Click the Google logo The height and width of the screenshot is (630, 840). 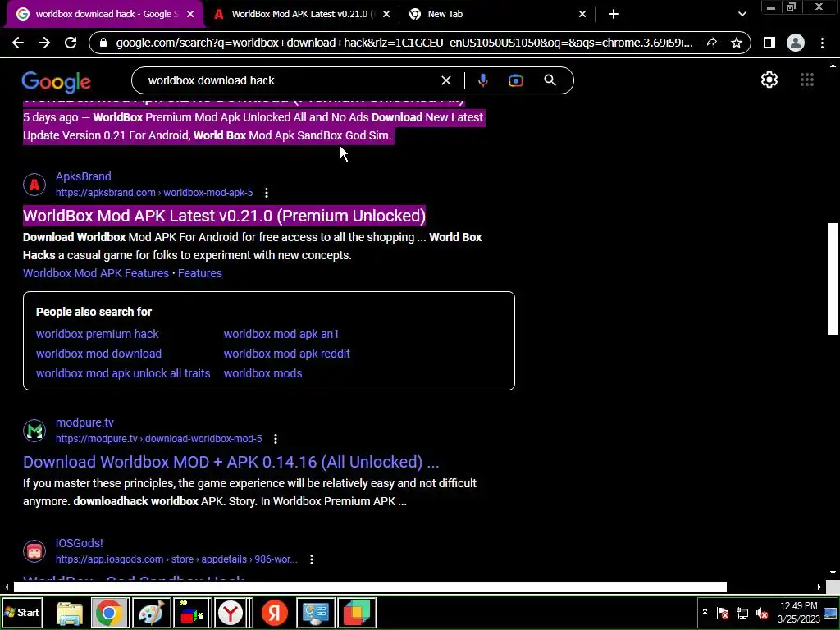click(57, 81)
